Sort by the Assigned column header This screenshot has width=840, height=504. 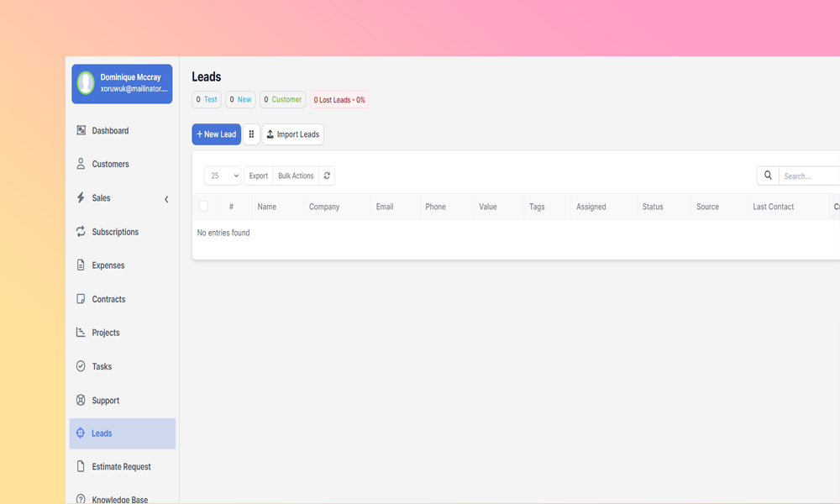pyautogui.click(x=591, y=206)
